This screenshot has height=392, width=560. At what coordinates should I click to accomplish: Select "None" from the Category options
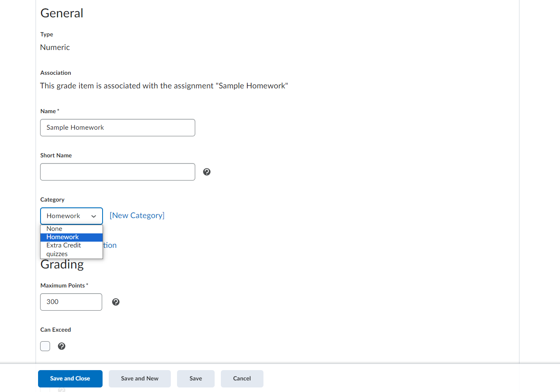(x=54, y=228)
